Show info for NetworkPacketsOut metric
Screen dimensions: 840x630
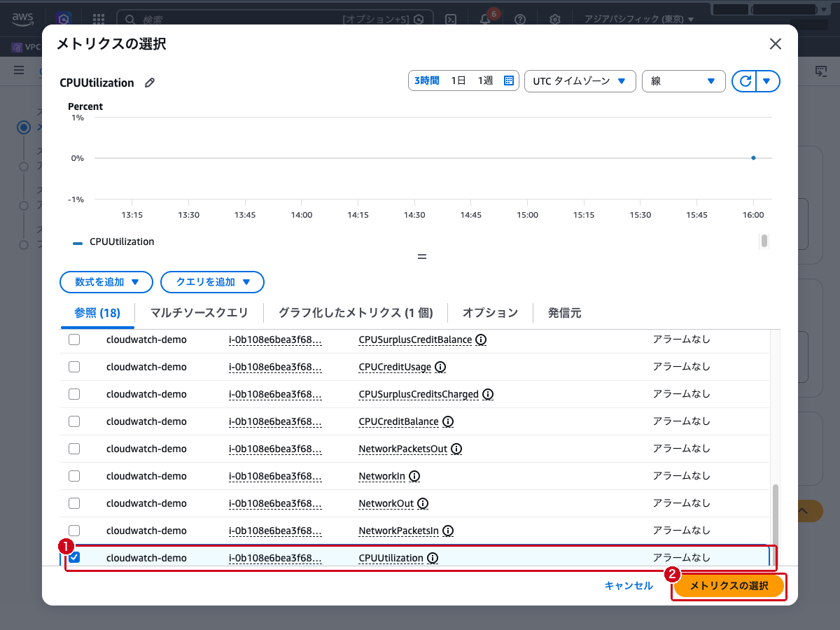[x=456, y=449]
